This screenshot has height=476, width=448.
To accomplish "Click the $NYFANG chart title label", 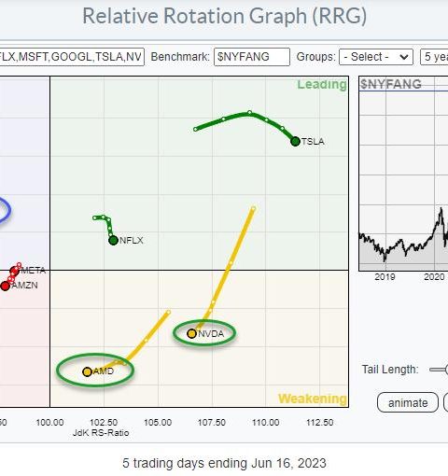I will (x=391, y=84).
